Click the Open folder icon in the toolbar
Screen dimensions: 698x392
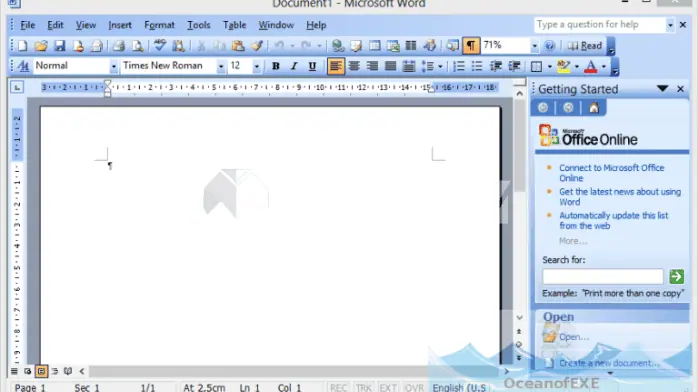[41, 46]
